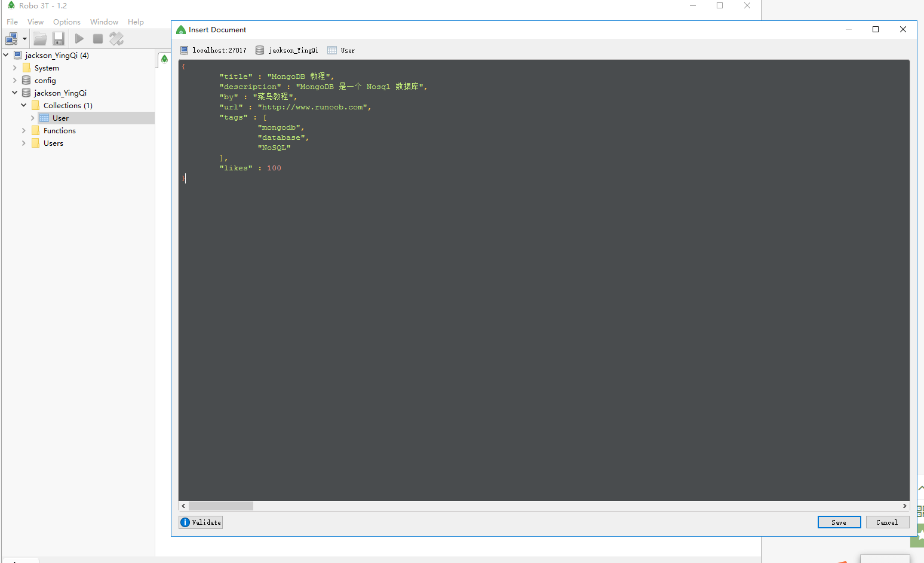
Task: Click the localhost:27017 server icon
Action: (x=185, y=50)
